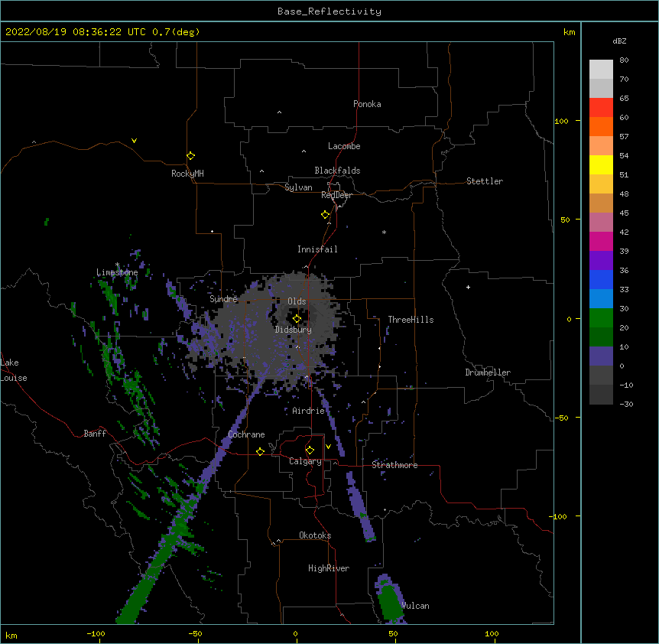Click the yellow diamond marker above Calgary label
659x644 pixels.
click(x=310, y=450)
